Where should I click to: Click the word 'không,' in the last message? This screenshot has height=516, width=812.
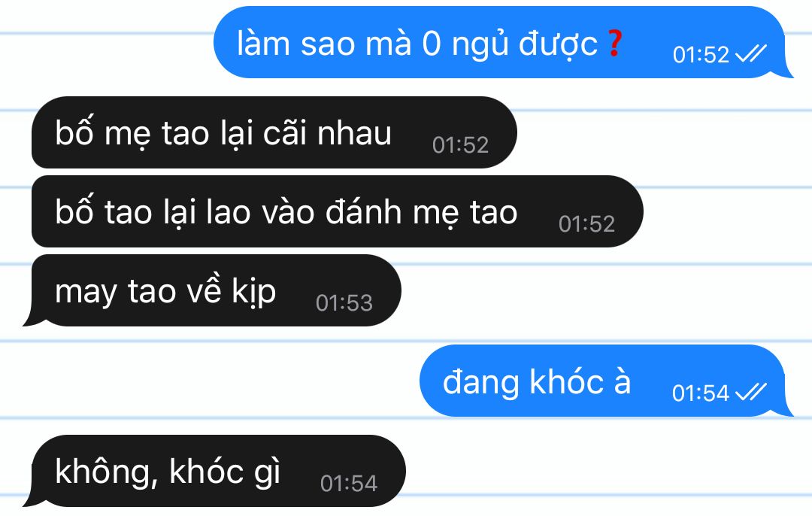(x=106, y=472)
